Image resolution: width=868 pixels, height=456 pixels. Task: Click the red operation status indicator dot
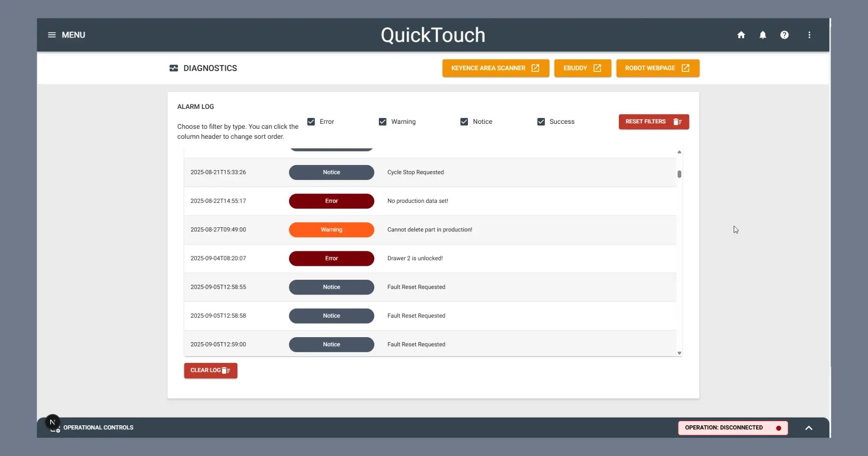click(778, 428)
